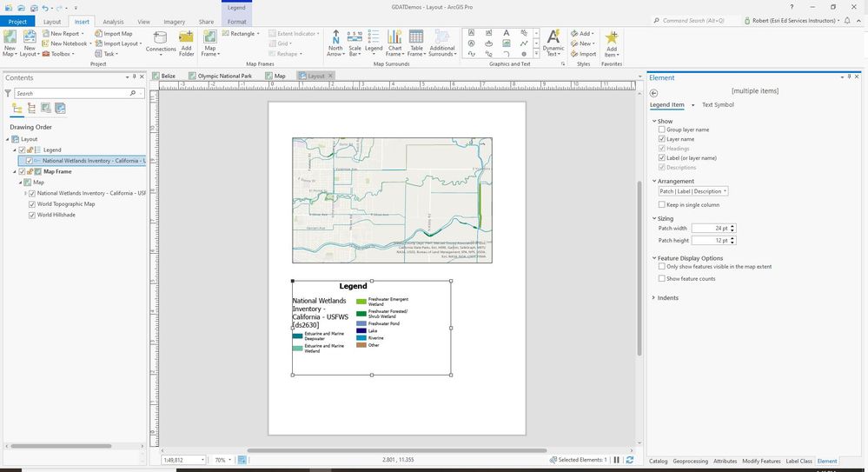Click New Report in the ribbon
Screen dimensions: 868x472
pos(63,33)
